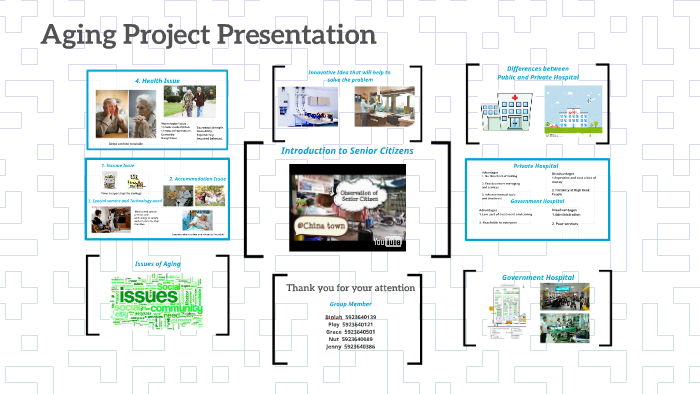Click the reception counter photo
Viewport: 700px width, 394px height.
click(384, 107)
